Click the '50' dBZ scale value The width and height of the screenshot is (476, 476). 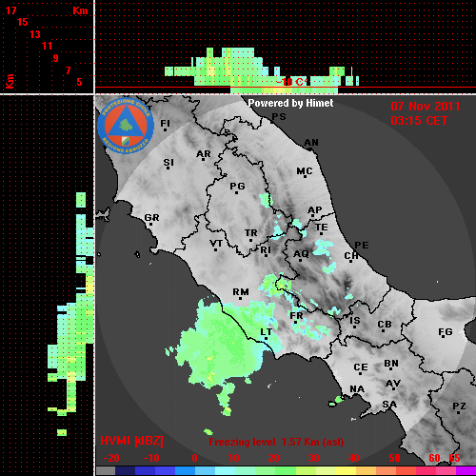pos(394,458)
